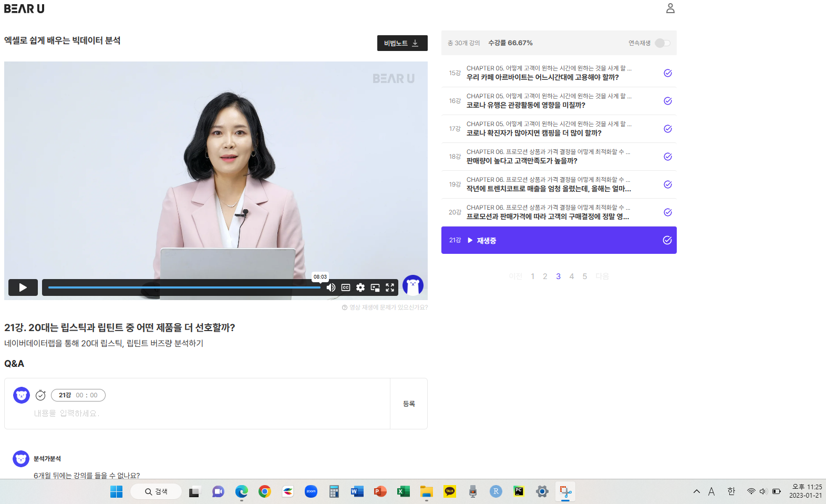Open lecture 16강 on corona and tourism

click(x=559, y=101)
